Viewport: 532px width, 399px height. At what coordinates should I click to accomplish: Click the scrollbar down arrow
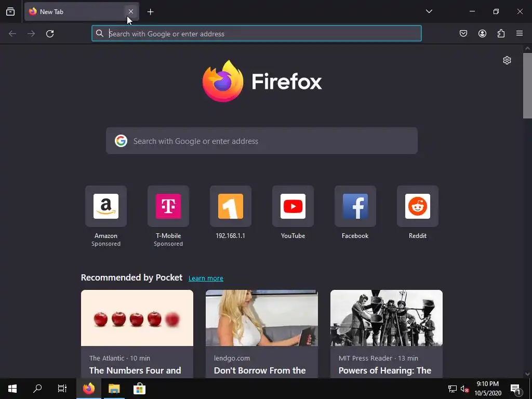coord(527,374)
